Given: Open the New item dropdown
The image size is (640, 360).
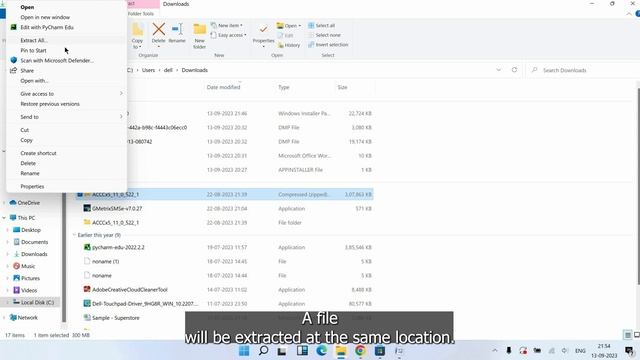Looking at the screenshot, I should click(227, 25).
